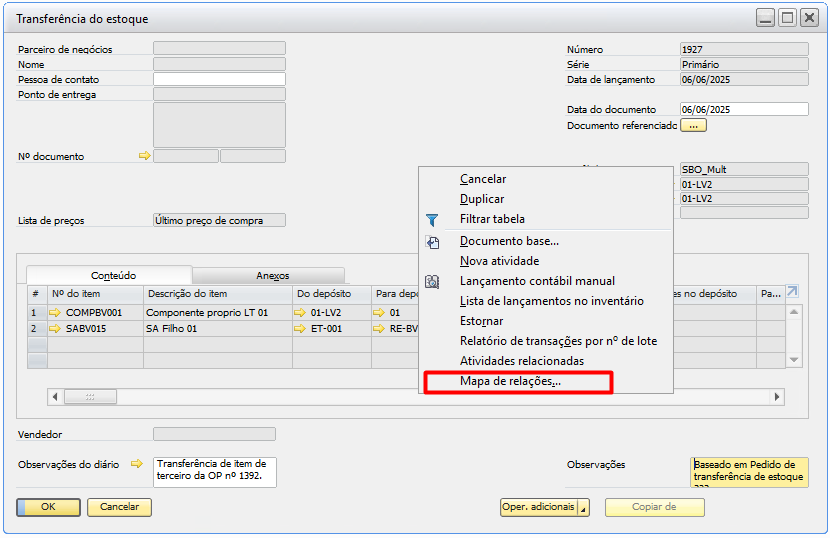
Task: Open the item link arrow for SABV015
Action: click(x=55, y=328)
